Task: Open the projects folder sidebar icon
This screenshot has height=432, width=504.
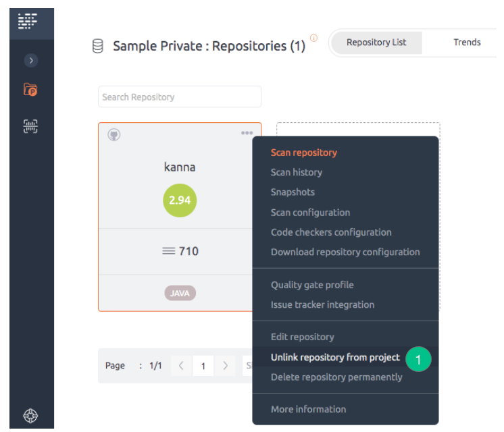Action: pyautogui.click(x=30, y=90)
